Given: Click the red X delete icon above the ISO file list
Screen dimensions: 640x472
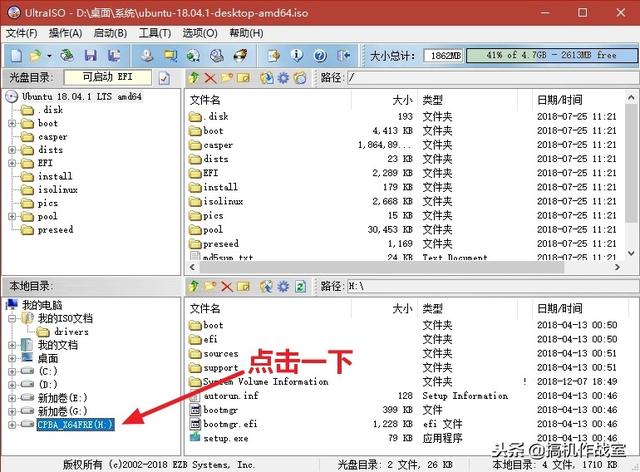Looking at the screenshot, I should tap(210, 78).
